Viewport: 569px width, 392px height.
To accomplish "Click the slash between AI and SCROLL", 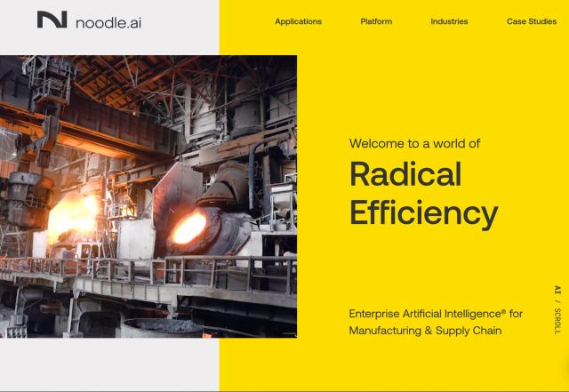I will coord(557,301).
